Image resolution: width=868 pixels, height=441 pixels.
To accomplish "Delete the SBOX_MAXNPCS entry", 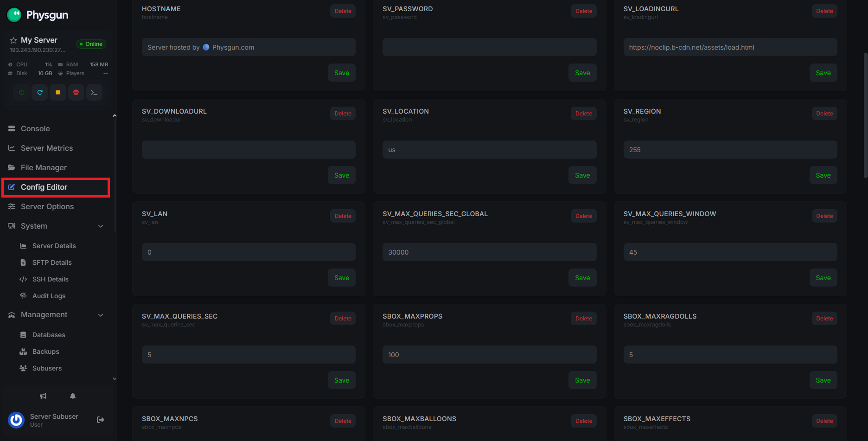I will [x=343, y=421].
